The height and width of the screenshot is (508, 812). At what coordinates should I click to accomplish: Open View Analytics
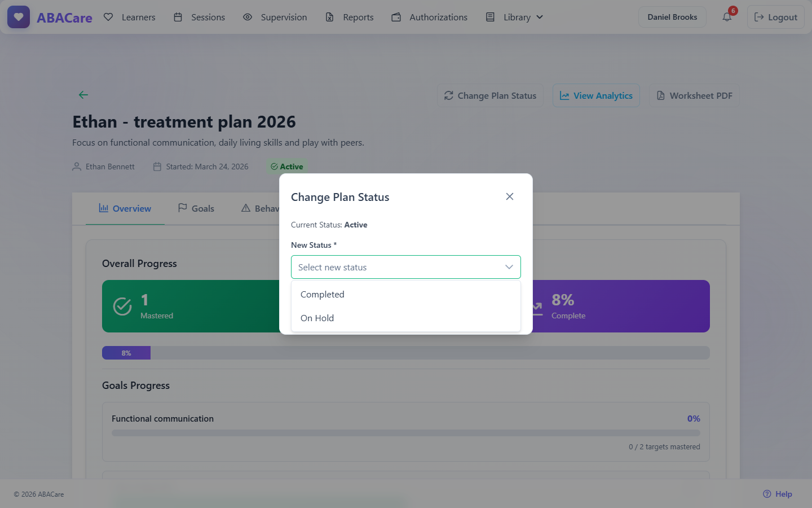[596, 96]
